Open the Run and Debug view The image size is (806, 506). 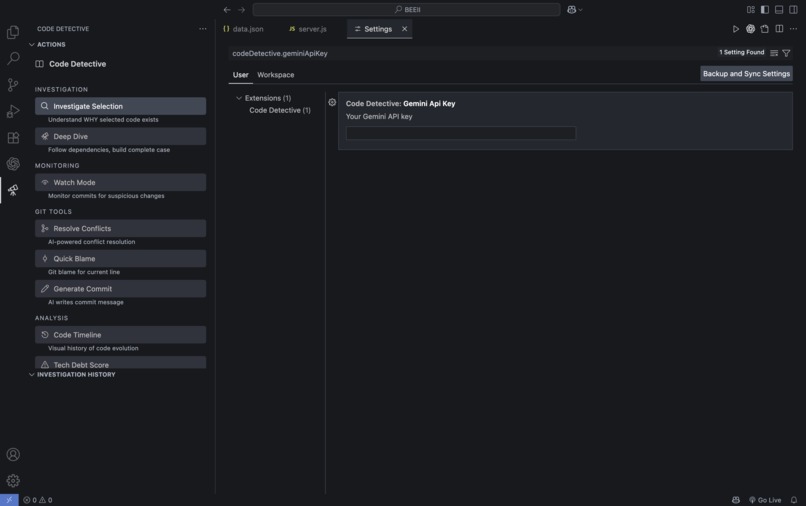[13, 111]
